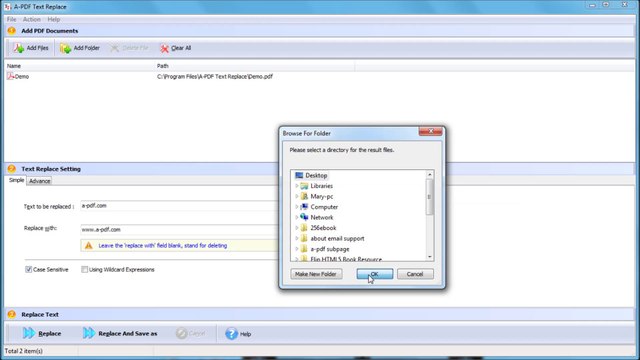Close the Browse For Folder dialog
The width and height of the screenshot is (640, 360).
(x=430, y=131)
